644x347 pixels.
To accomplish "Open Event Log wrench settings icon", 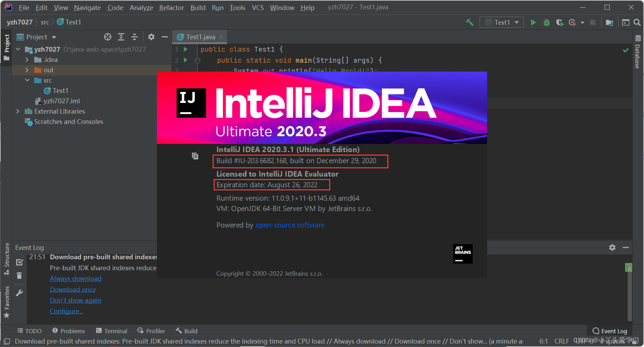I will point(20,293).
